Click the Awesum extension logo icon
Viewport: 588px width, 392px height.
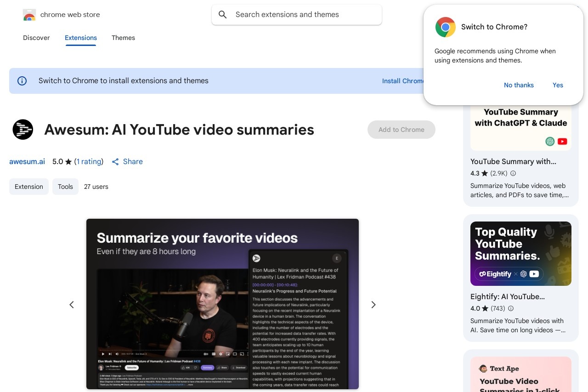23,130
